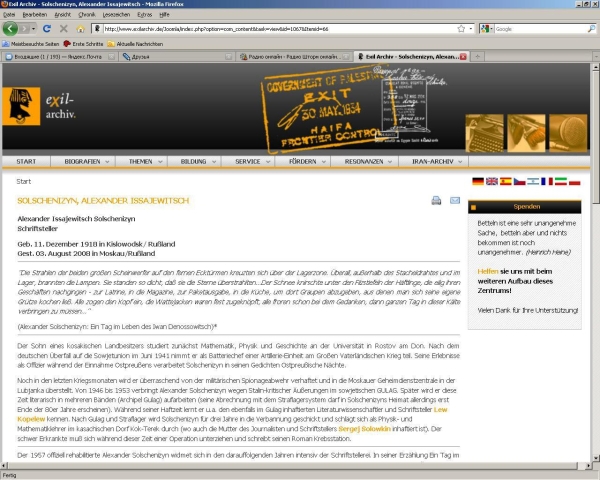
Task: Open Aktuelle Nachrichten bookmark feed
Action: pos(135,44)
